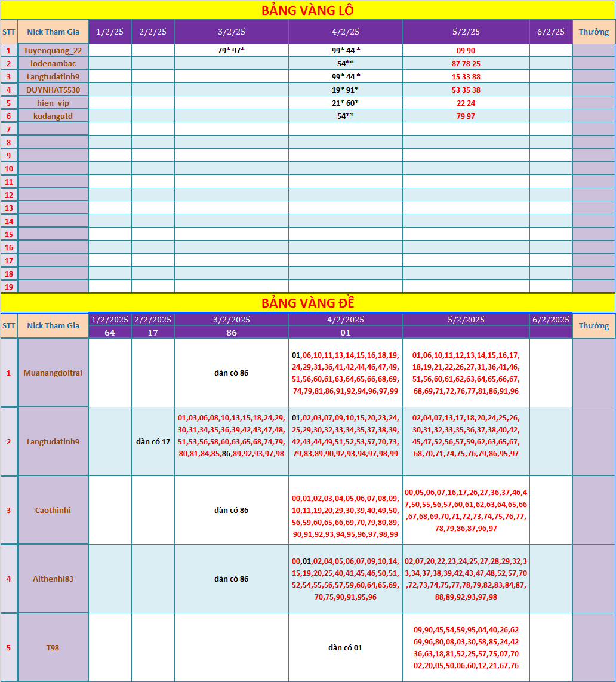Select result 86 under the 3/2/2025 header
This screenshot has height=682, width=616.
232,333
